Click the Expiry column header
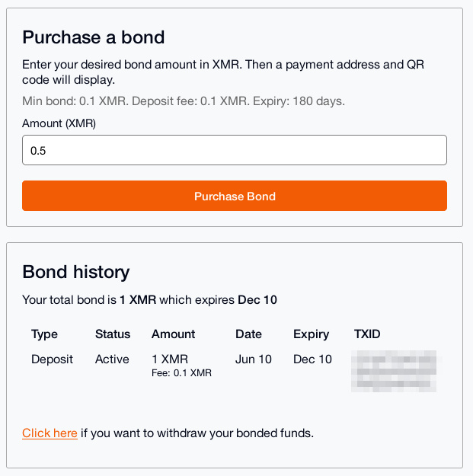The height and width of the screenshot is (476, 473). coord(311,334)
